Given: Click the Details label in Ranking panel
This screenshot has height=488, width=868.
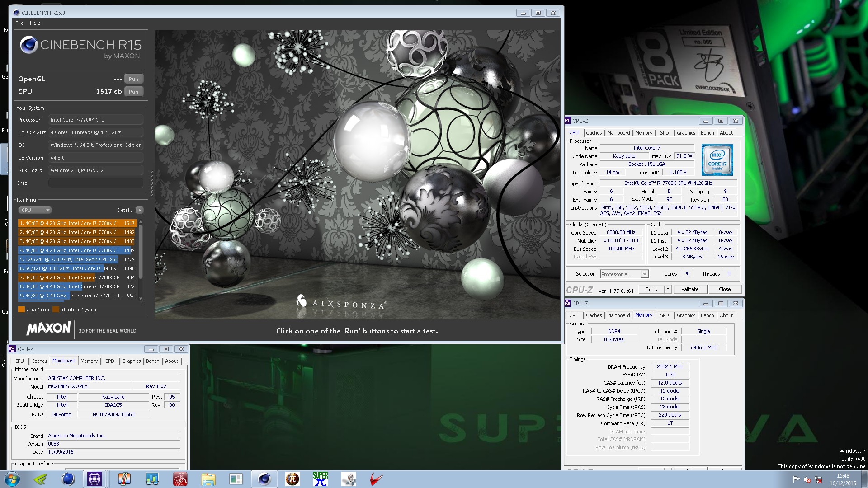Looking at the screenshot, I should pos(125,210).
